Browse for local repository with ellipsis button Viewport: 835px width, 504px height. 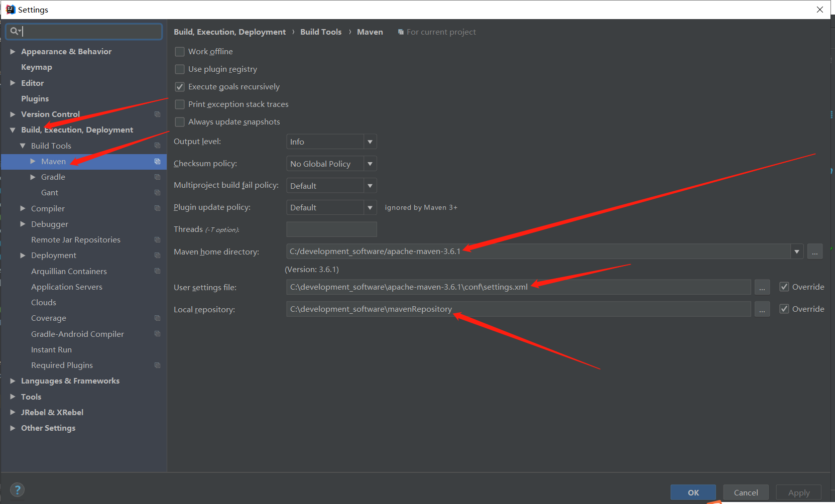762,309
